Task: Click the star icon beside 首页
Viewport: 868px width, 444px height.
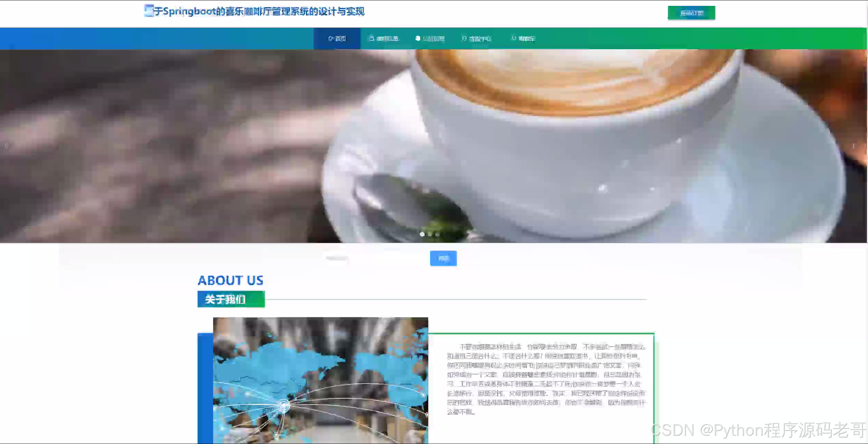Action: tap(330, 38)
